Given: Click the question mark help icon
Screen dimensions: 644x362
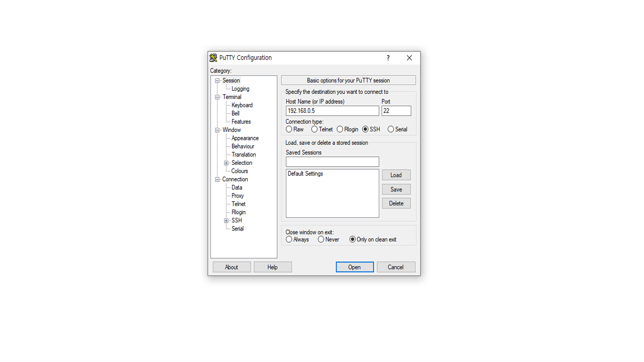Looking at the screenshot, I should (388, 58).
